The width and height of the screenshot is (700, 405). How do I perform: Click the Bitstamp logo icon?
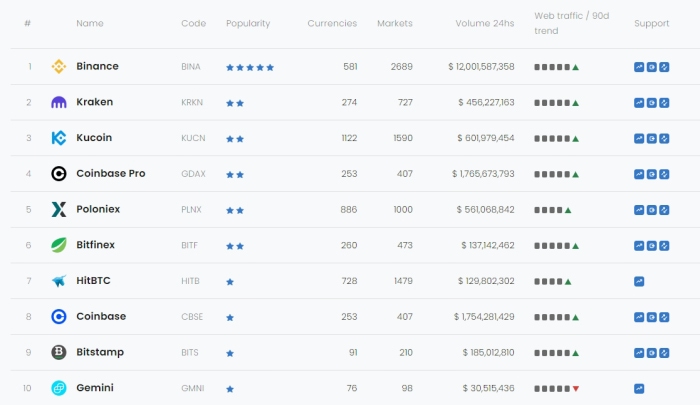pos(59,352)
